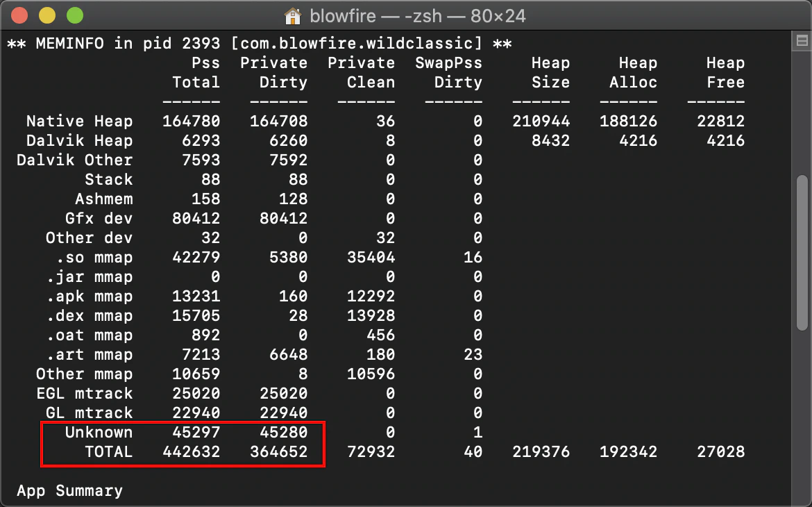Click Ashmem Private Dirty value 128
Image resolution: width=812 pixels, height=507 pixels.
pos(293,199)
